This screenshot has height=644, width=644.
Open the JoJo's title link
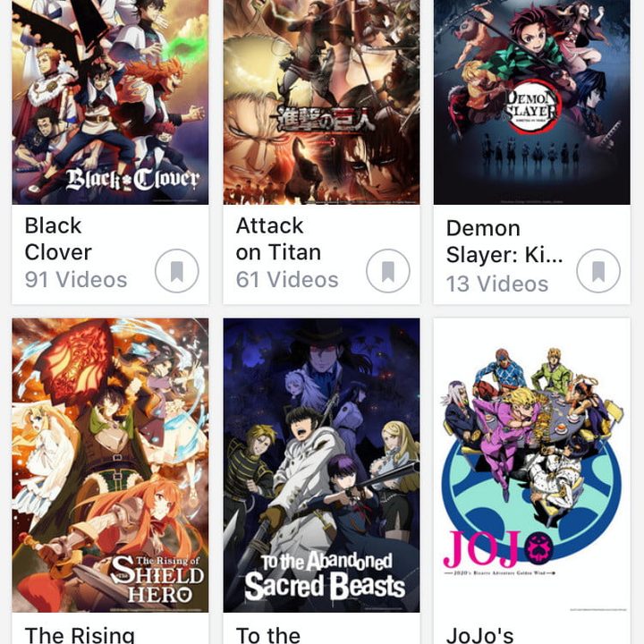click(480, 634)
